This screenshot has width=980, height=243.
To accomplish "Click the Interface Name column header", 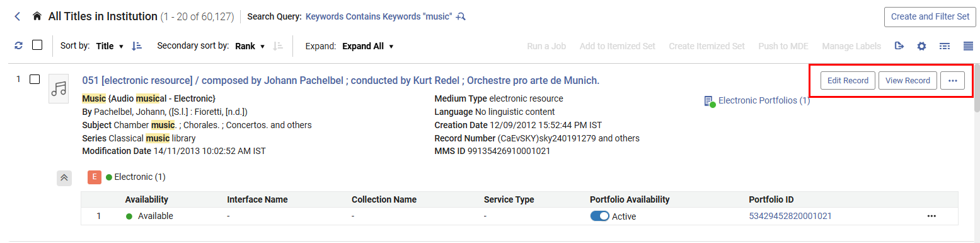I will pyautogui.click(x=257, y=199).
